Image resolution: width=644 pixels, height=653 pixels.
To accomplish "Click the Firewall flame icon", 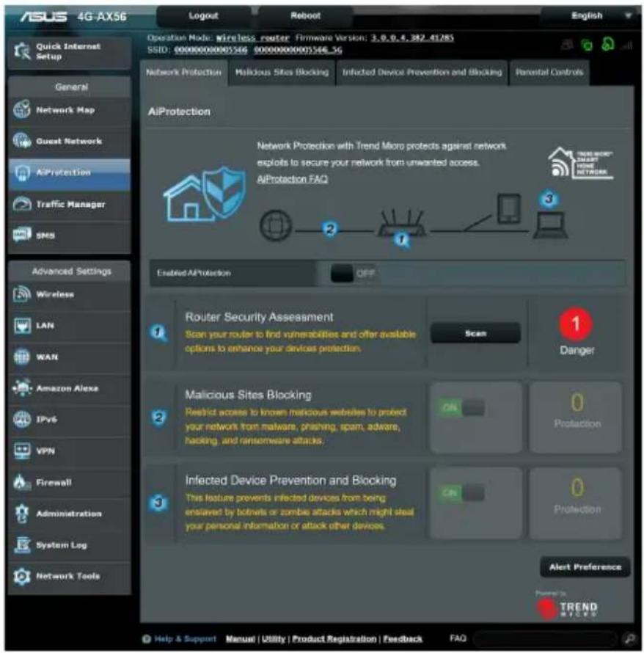I will [x=22, y=482].
